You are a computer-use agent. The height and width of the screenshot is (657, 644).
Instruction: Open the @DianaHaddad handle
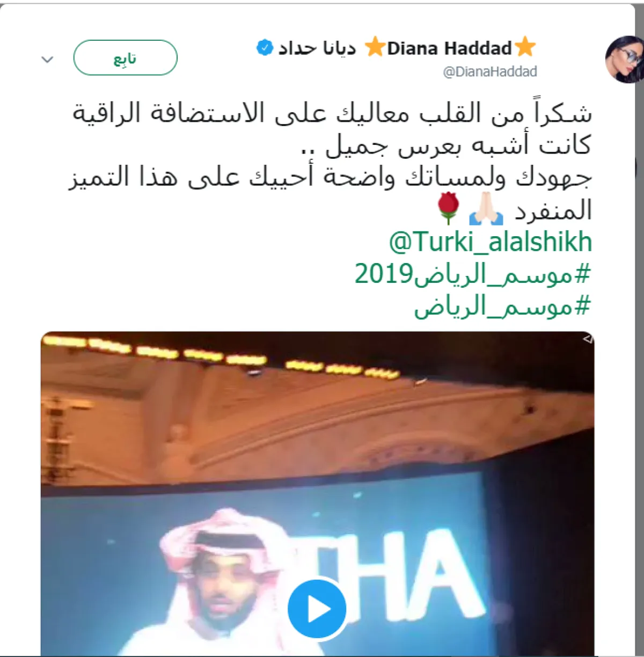click(489, 71)
